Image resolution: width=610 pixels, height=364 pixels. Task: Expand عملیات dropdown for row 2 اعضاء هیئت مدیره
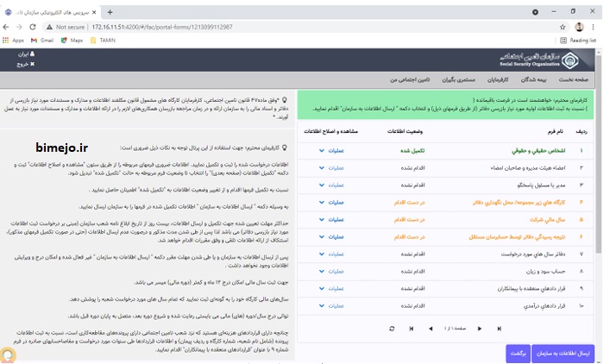point(331,168)
